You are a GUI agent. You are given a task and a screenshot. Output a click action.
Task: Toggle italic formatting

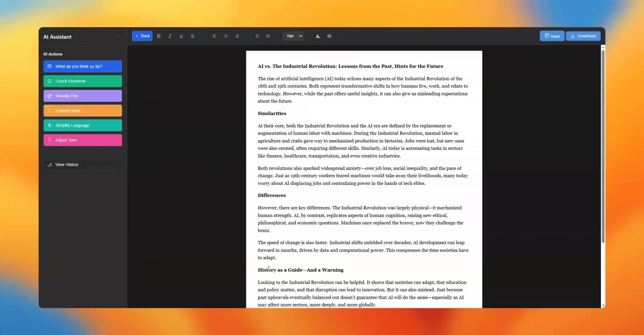pos(170,36)
